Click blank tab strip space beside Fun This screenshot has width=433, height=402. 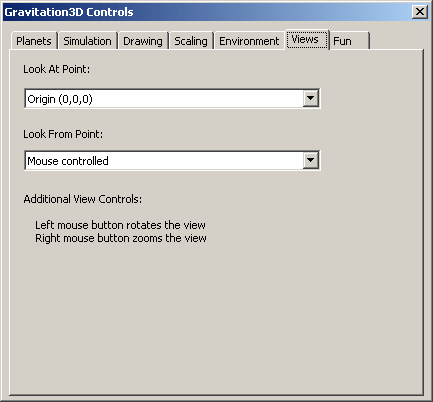point(397,41)
